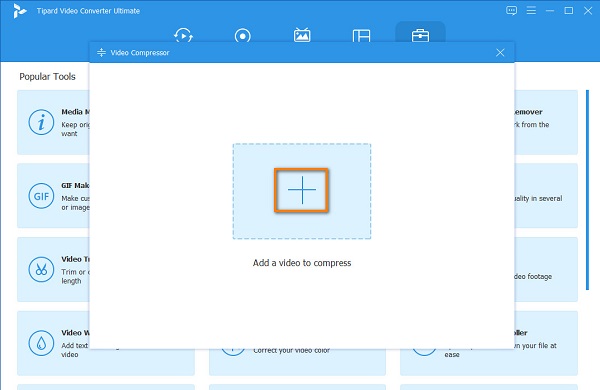Screen dimensions: 600x390
Task: Click the Tipard app logo
Action: click(19, 11)
